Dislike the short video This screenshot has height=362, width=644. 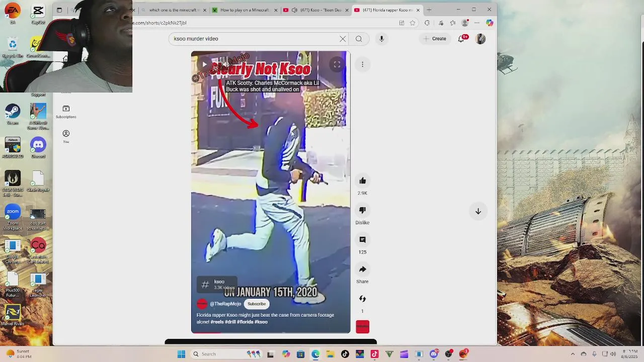tap(362, 210)
